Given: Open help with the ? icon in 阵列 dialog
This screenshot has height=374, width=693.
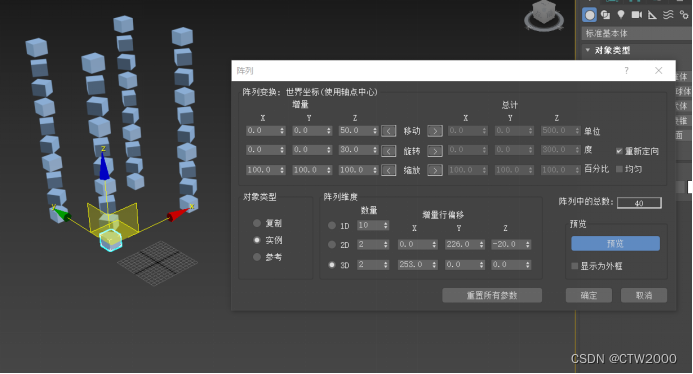Looking at the screenshot, I should point(626,70).
